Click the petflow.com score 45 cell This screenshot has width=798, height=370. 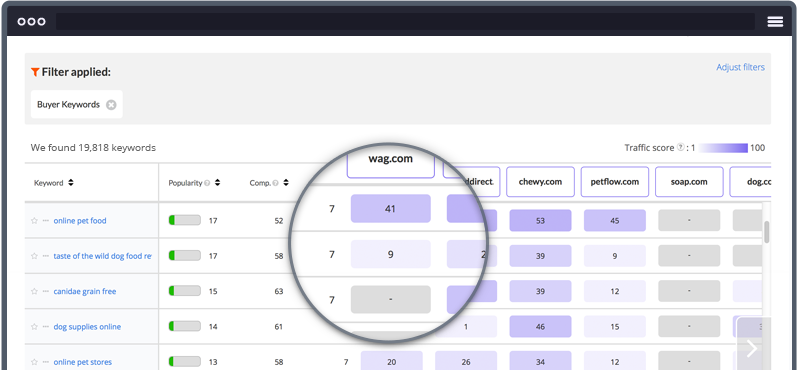coord(615,220)
